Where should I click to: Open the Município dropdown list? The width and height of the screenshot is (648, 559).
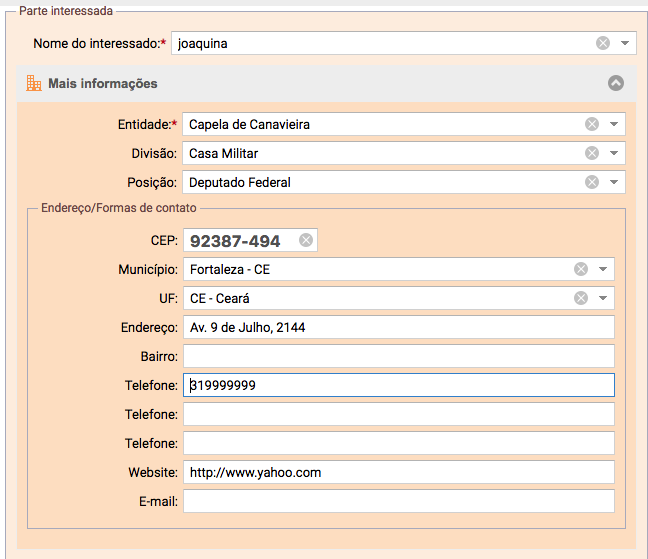603,269
